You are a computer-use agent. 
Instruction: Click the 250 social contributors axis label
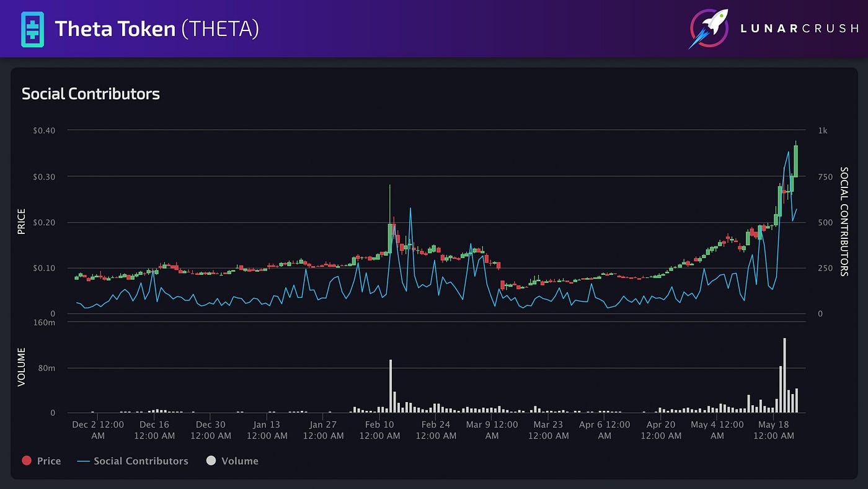click(825, 268)
